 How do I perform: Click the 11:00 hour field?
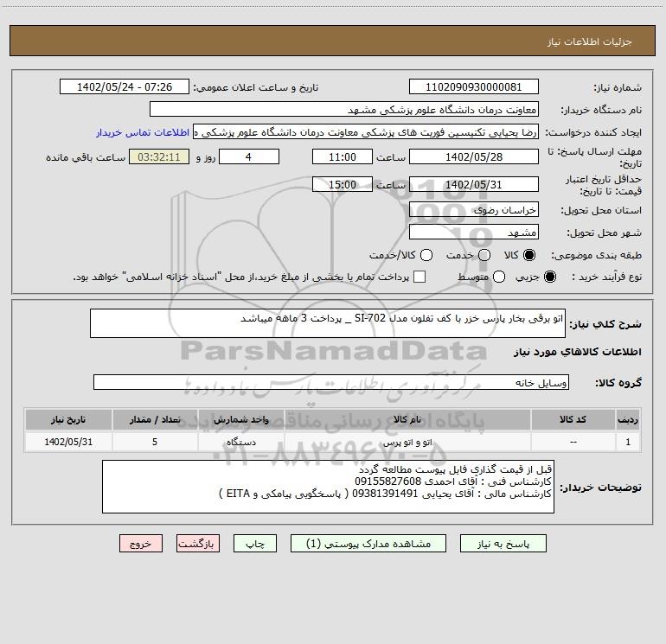point(343,156)
